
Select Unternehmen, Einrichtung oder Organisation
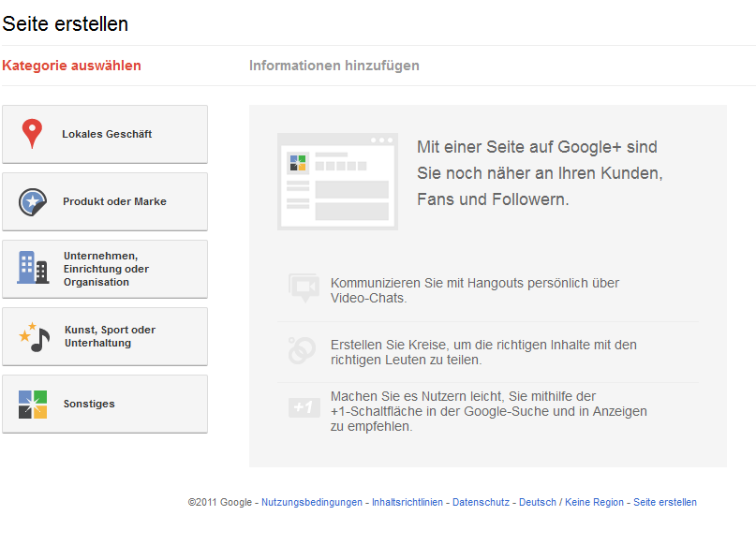point(105,270)
